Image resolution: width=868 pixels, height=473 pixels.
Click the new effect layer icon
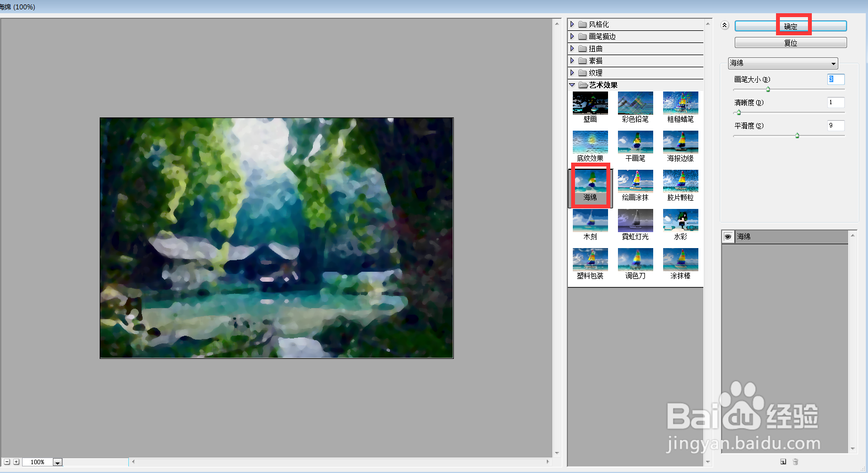(783, 462)
